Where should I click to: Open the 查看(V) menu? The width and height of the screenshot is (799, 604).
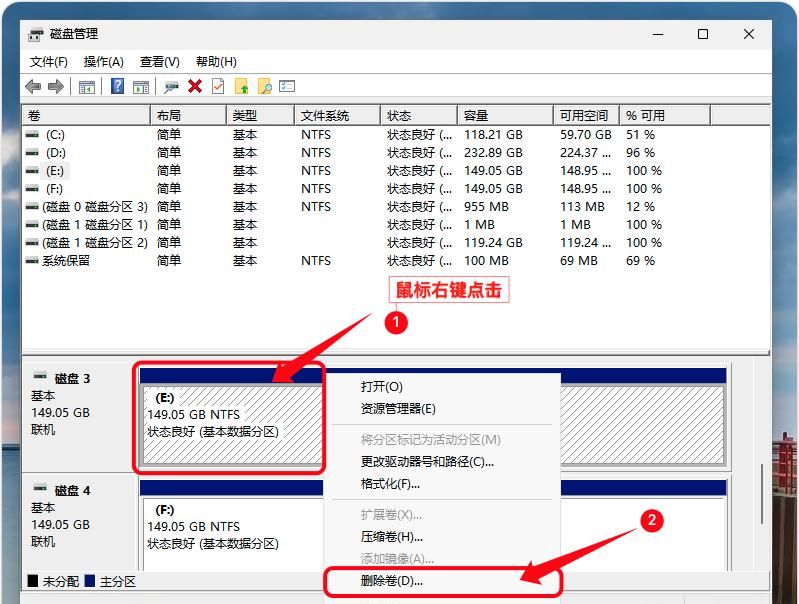click(159, 62)
